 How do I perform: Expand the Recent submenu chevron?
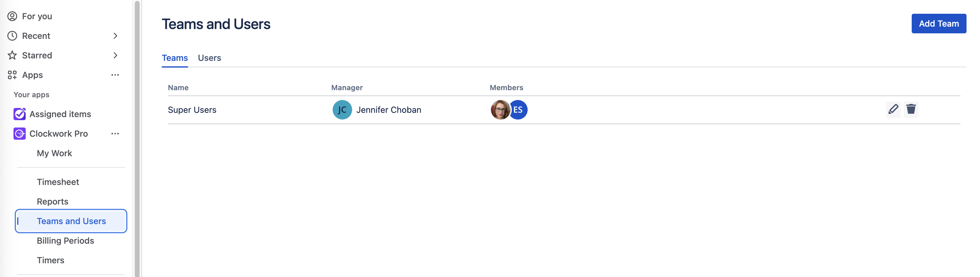coord(115,36)
